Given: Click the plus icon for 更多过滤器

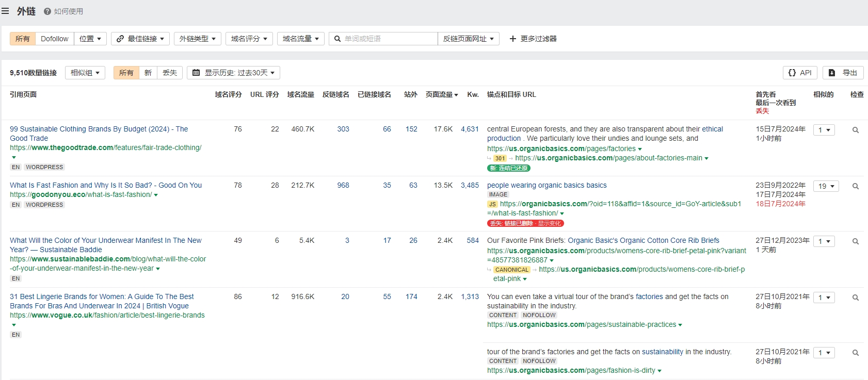Looking at the screenshot, I should click(x=513, y=39).
